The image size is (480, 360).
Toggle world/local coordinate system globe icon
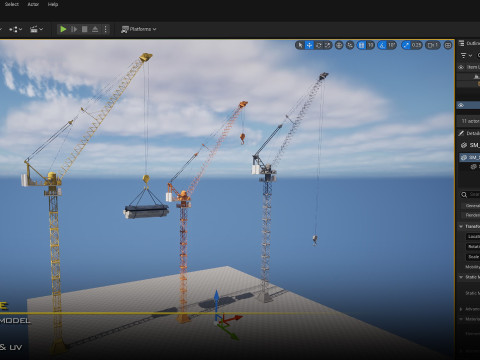[x=339, y=45]
